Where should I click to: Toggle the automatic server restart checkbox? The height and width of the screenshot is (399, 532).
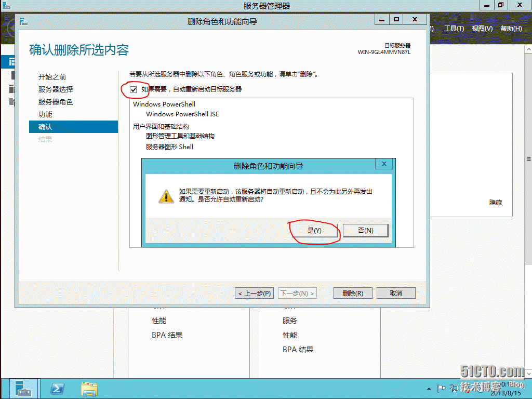coord(134,89)
